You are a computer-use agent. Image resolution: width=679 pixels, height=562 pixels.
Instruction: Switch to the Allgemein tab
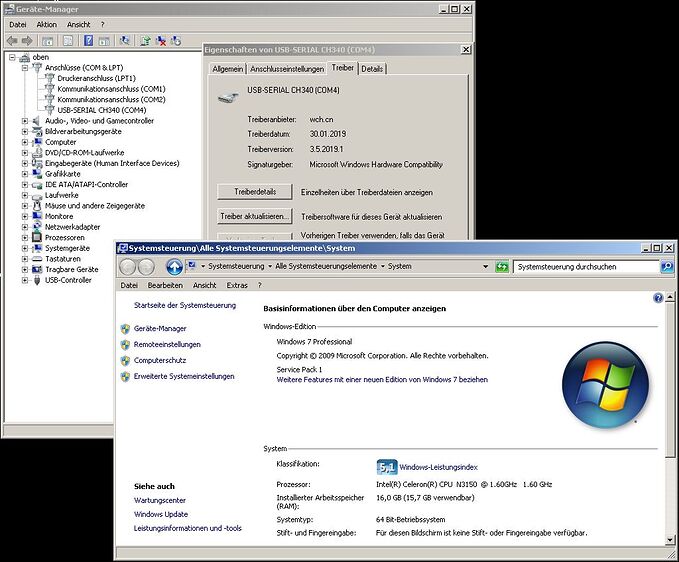coord(227,69)
